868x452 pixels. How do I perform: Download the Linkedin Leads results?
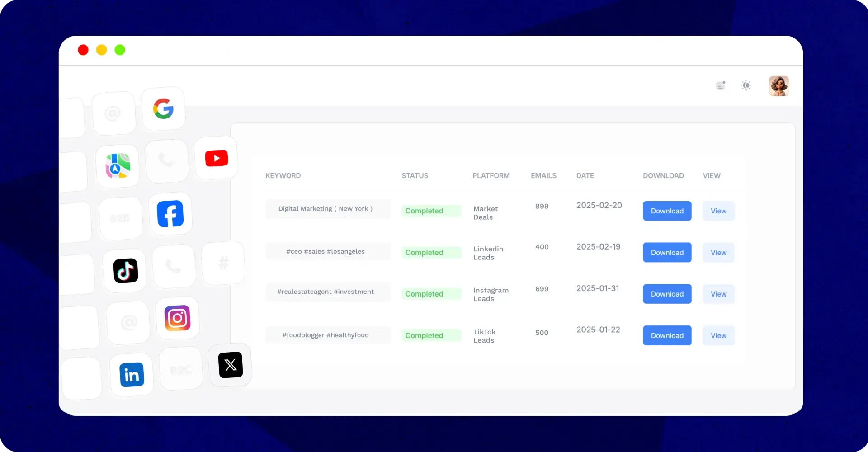667,253
